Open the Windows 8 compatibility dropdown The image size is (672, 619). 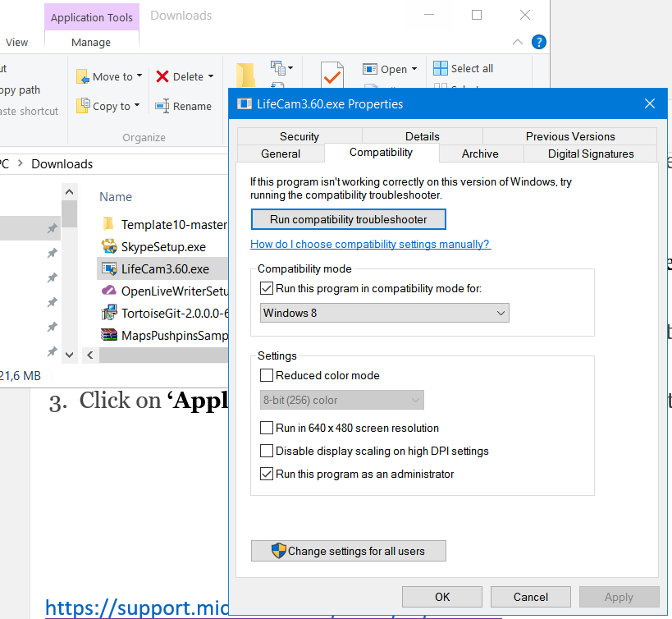point(385,313)
